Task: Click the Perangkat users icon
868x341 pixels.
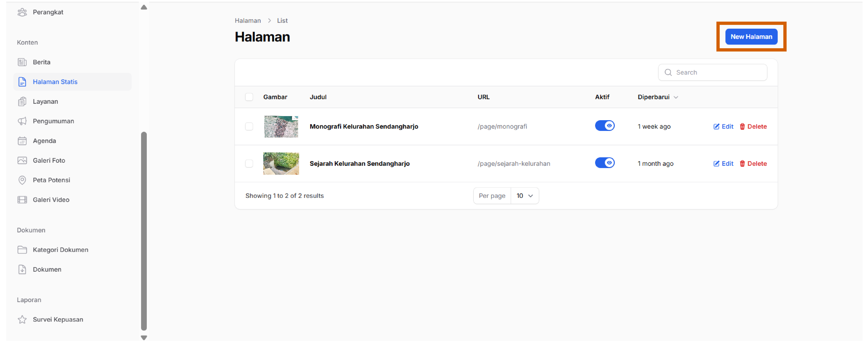Action: tap(22, 12)
